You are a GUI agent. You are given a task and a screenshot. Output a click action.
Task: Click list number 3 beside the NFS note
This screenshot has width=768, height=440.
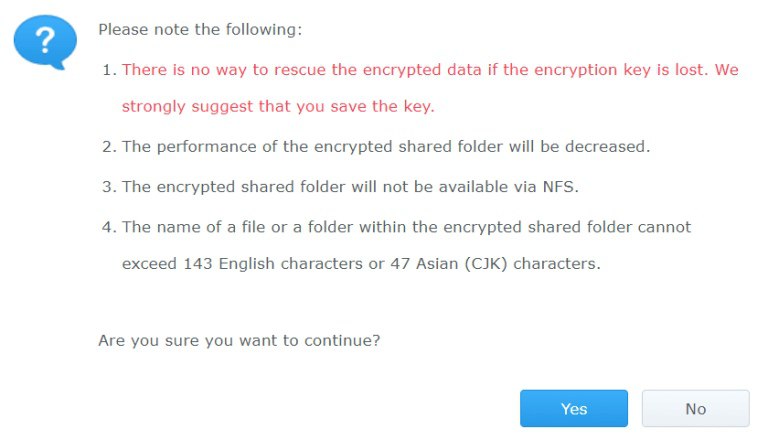click(x=109, y=186)
